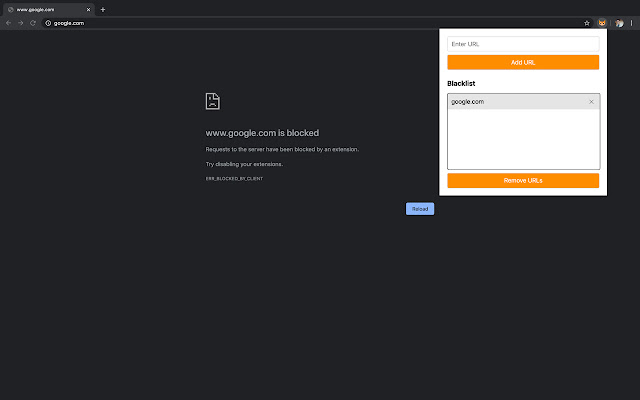View site info icon beside google.com address
The width and height of the screenshot is (640, 400).
(x=48, y=23)
